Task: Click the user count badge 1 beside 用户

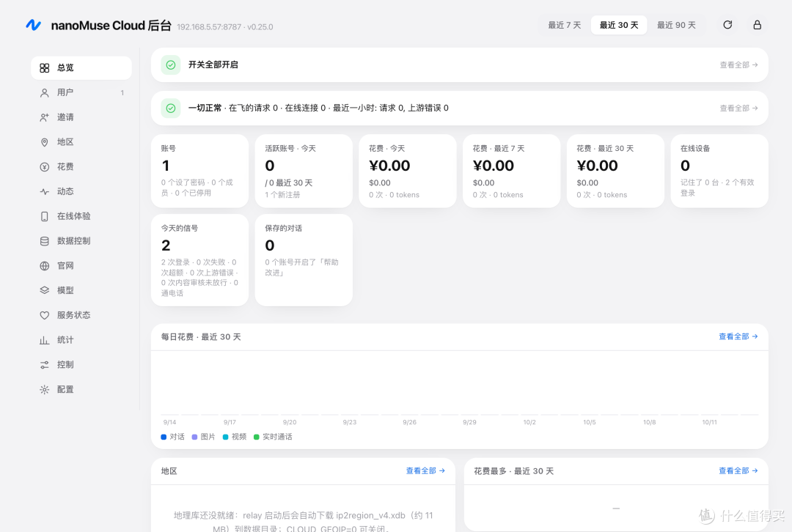Action: (x=122, y=93)
